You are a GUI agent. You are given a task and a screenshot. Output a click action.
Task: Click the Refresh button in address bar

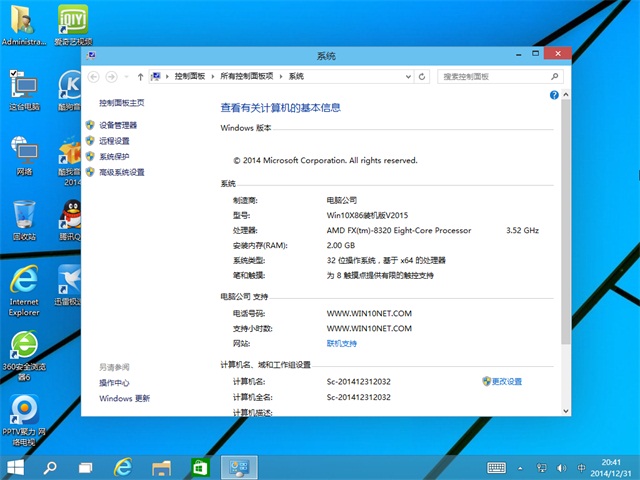pyautogui.click(x=423, y=76)
